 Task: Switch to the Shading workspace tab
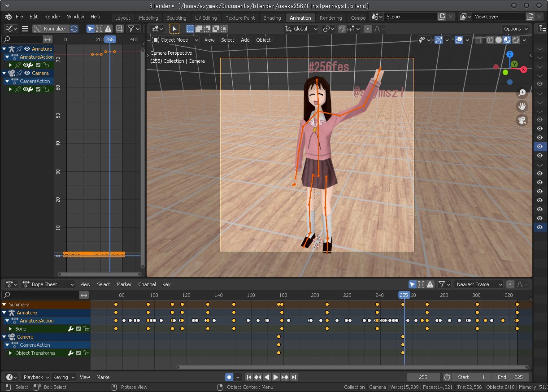(x=272, y=18)
